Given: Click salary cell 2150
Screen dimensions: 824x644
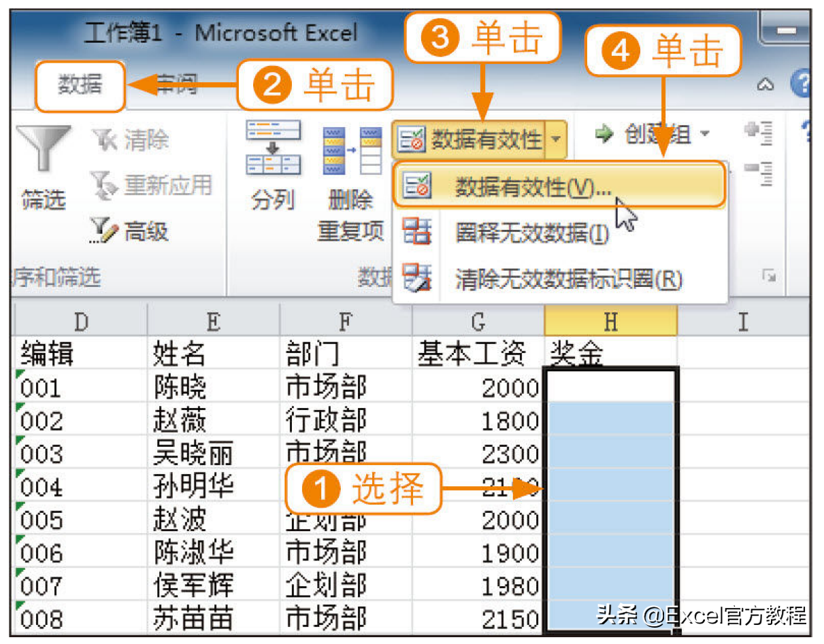Looking at the screenshot, I should (x=478, y=617).
